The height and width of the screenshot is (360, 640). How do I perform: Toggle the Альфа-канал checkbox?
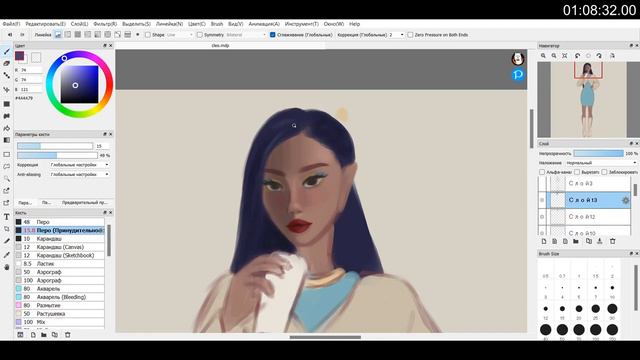point(542,172)
